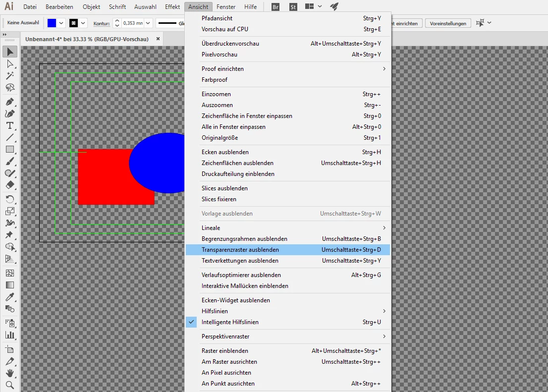Screen dimensions: 548x392
Task: Select the Hand tool
Action: coord(10,373)
